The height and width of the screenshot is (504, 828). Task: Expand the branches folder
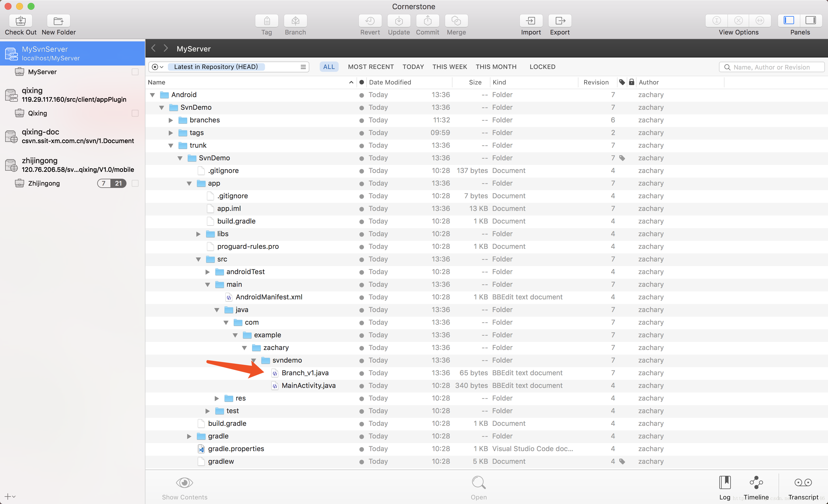click(171, 120)
